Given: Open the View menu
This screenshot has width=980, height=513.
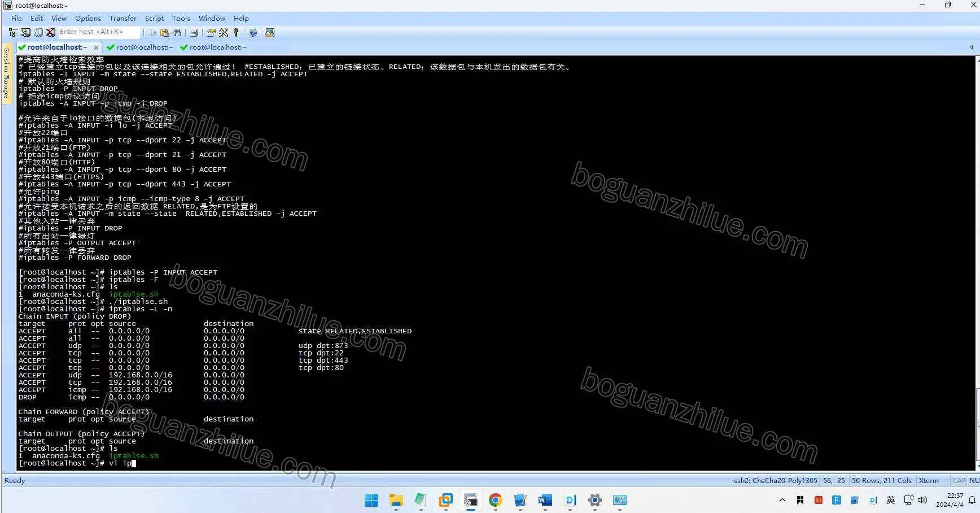Looking at the screenshot, I should click(59, 19).
